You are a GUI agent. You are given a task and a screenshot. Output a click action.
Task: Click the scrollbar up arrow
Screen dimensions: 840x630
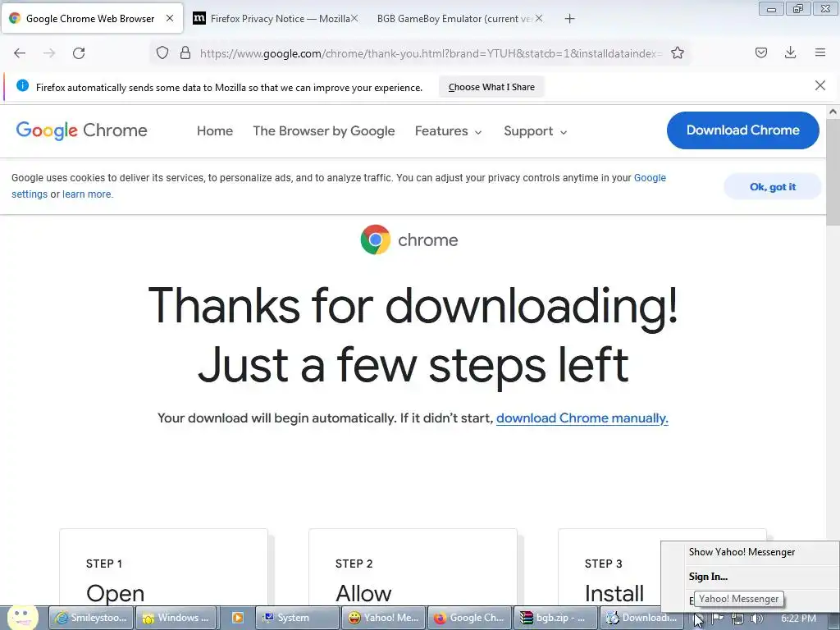[x=833, y=112]
